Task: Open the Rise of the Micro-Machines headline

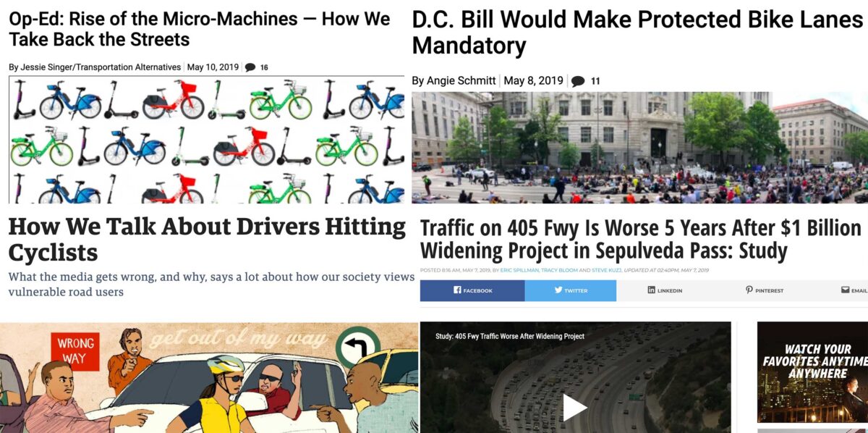Action: pyautogui.click(x=200, y=29)
